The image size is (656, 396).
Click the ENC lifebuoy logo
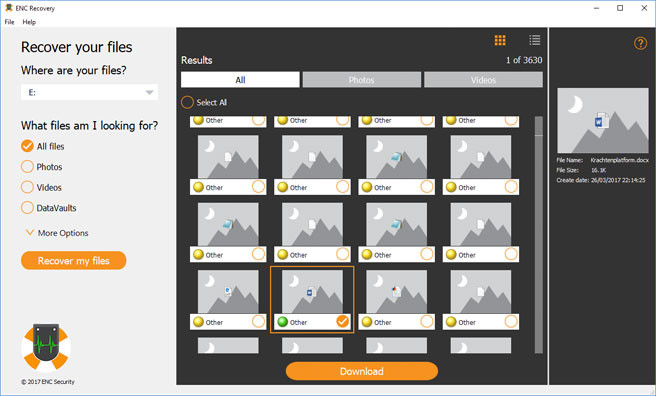click(x=46, y=348)
